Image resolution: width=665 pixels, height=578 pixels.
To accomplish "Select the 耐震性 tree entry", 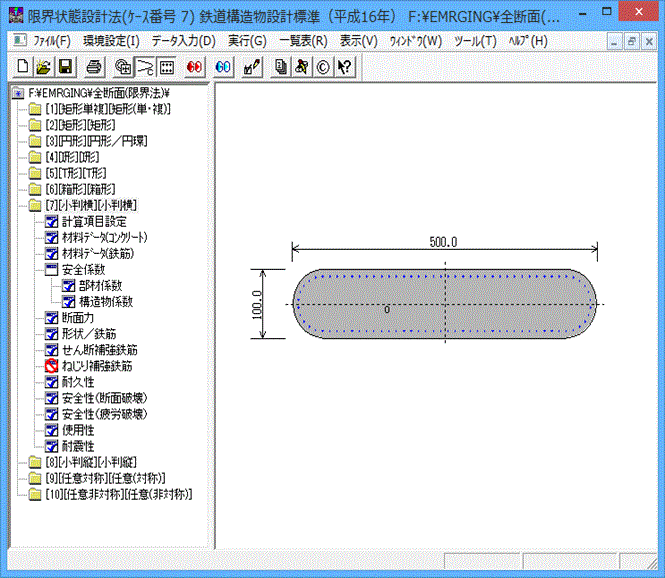I will coord(77,445).
